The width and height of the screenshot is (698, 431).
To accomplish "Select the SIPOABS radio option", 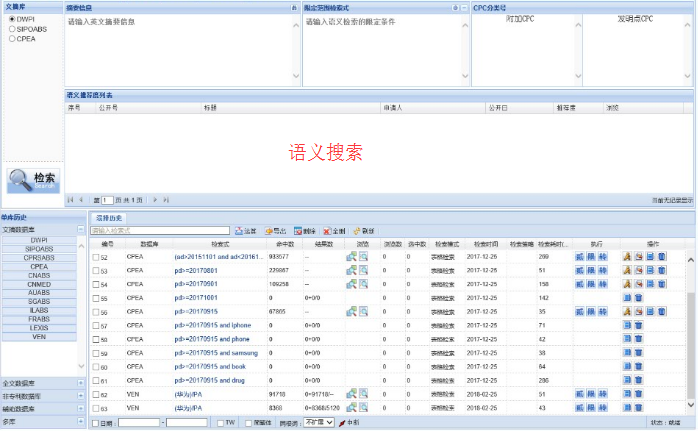I will pyautogui.click(x=11, y=29).
